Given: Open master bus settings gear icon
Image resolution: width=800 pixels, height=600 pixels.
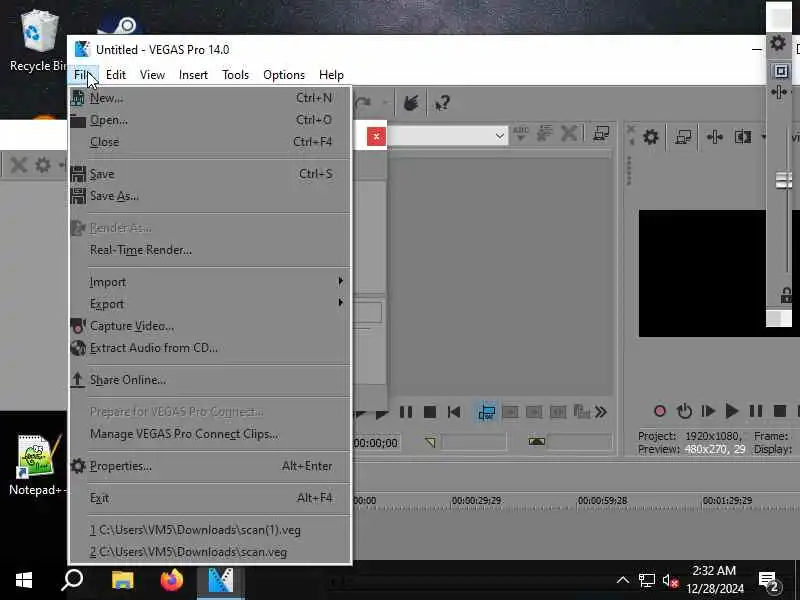Looking at the screenshot, I should point(778,43).
